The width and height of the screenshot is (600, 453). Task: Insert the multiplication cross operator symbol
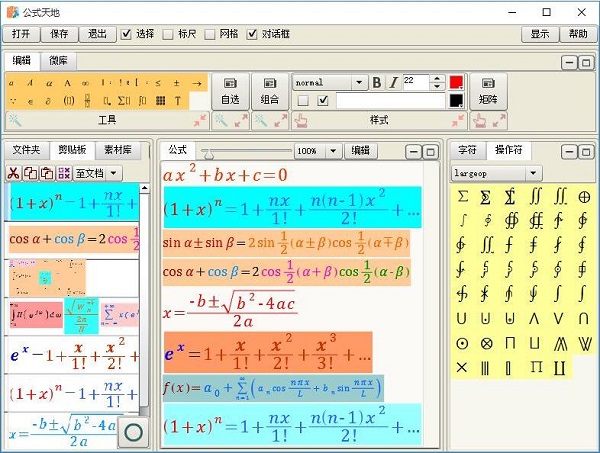(x=462, y=367)
